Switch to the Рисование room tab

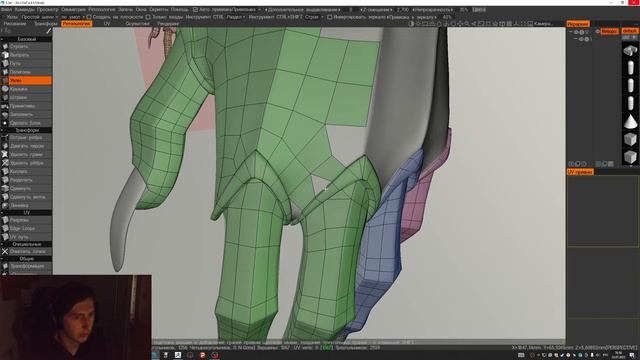click(x=15, y=24)
